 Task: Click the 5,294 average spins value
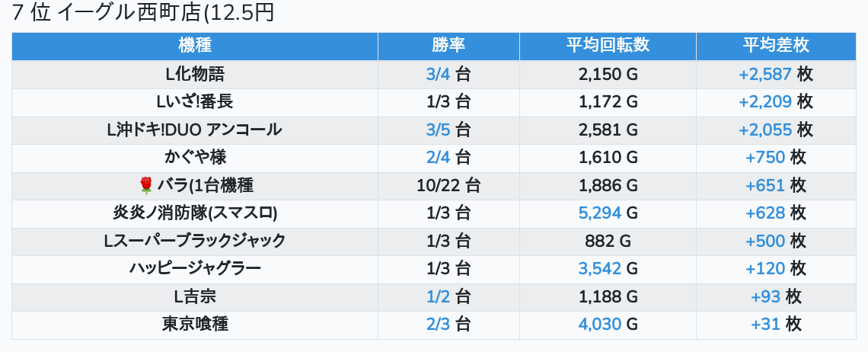(600, 213)
